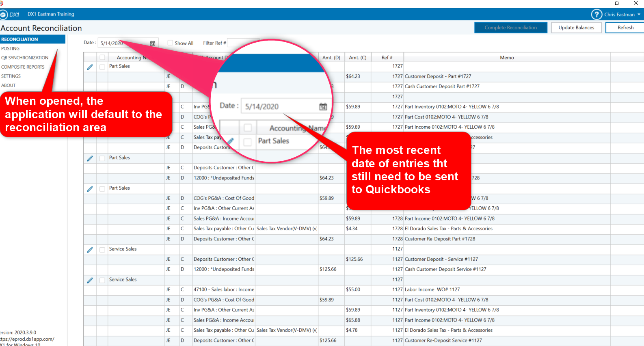Click the pencil icon on the third Part Sales entry
Screen dimensions: 644x346
click(x=90, y=189)
